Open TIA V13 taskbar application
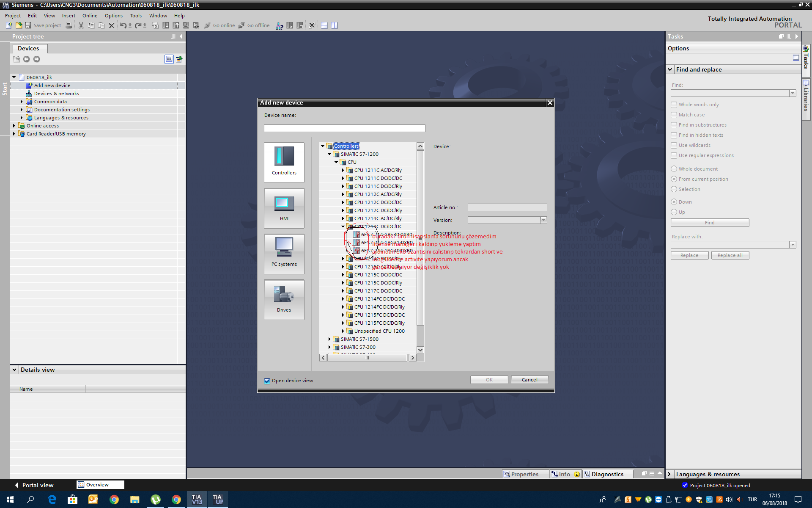Screen dimensions: 812x508 (x=197, y=500)
